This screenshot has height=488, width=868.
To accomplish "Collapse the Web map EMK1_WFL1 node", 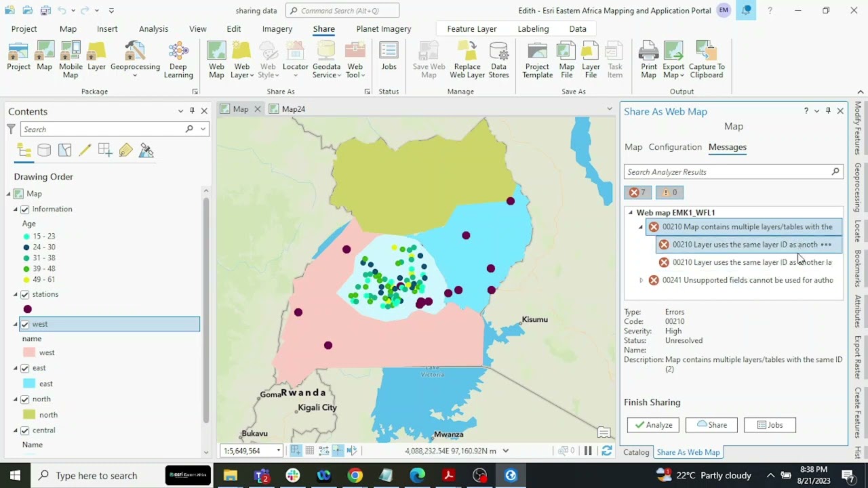I will pyautogui.click(x=631, y=213).
